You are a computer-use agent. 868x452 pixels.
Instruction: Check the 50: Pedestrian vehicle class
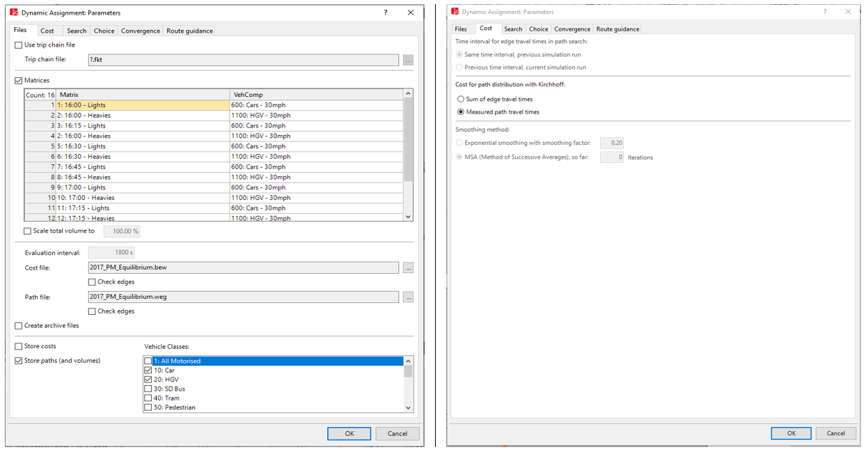coord(148,407)
